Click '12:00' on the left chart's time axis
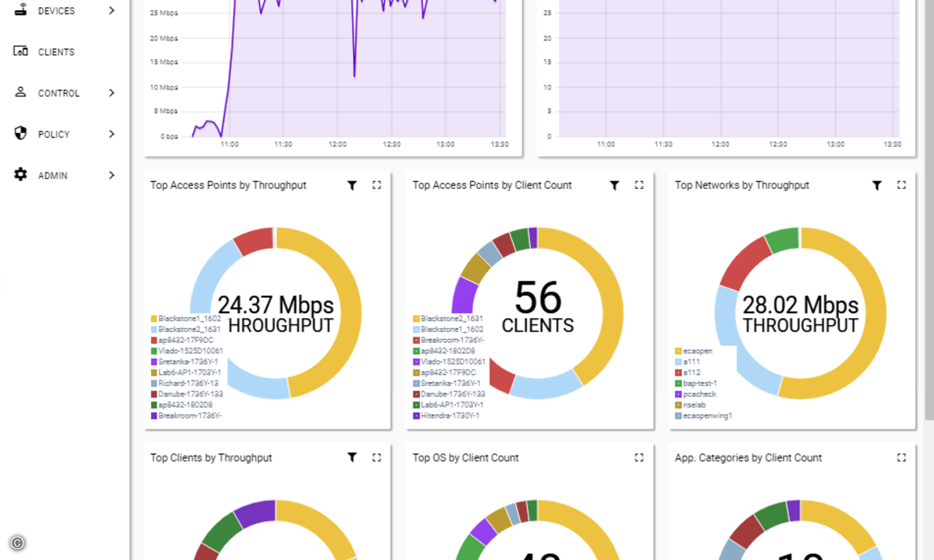 [x=337, y=145]
